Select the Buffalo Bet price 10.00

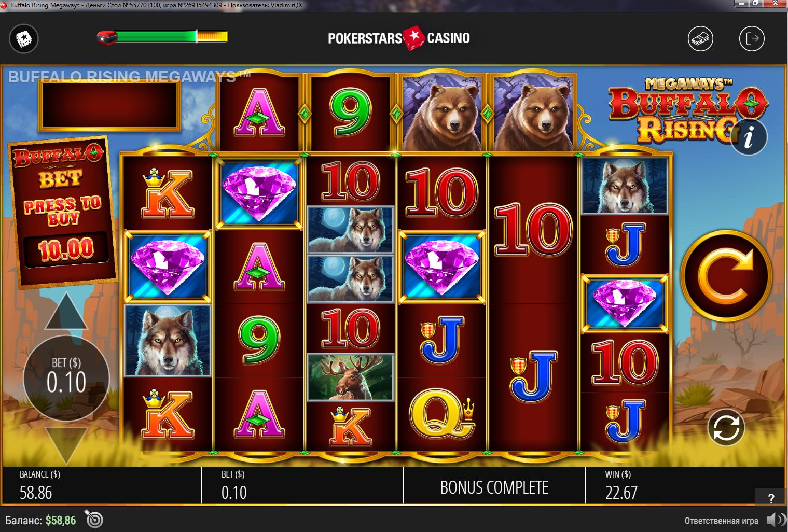(x=67, y=249)
